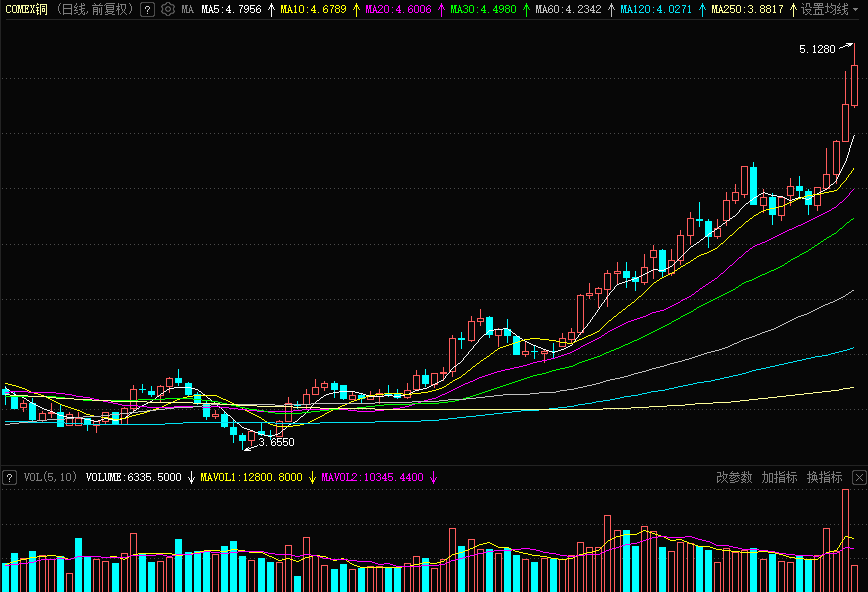Select the green MA30 legend value
Screen dimensions: 868x592
[x=483, y=10]
